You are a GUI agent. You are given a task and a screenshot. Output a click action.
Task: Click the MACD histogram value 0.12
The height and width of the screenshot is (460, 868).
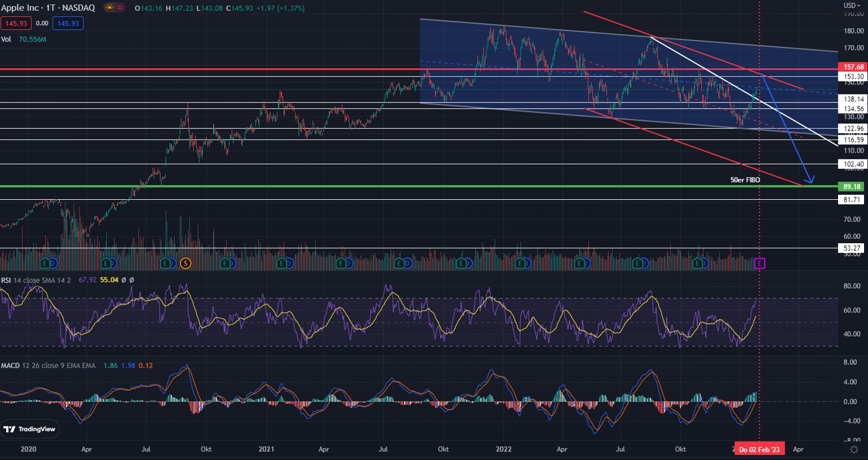pos(145,365)
